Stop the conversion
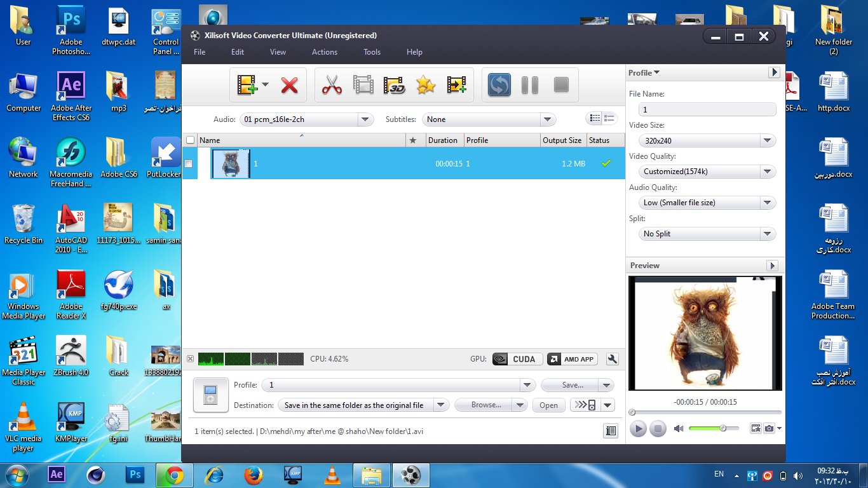The height and width of the screenshot is (488, 868). [x=561, y=85]
